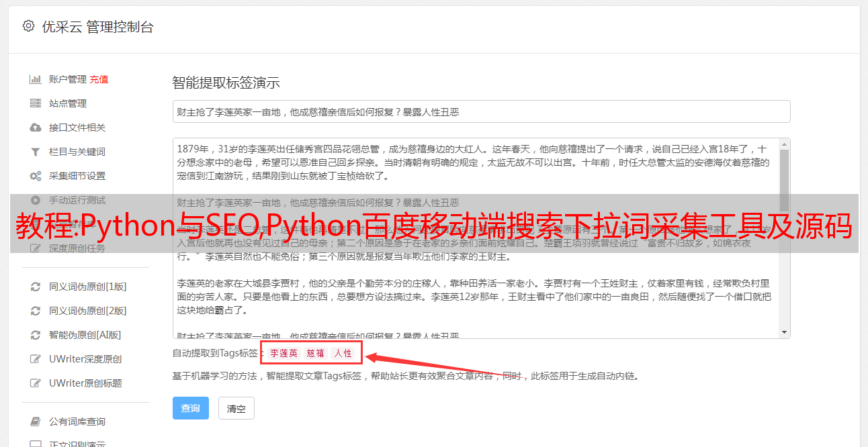Click the 自动提取到Tags标签 label
This screenshot has height=447, width=868.
(x=216, y=353)
